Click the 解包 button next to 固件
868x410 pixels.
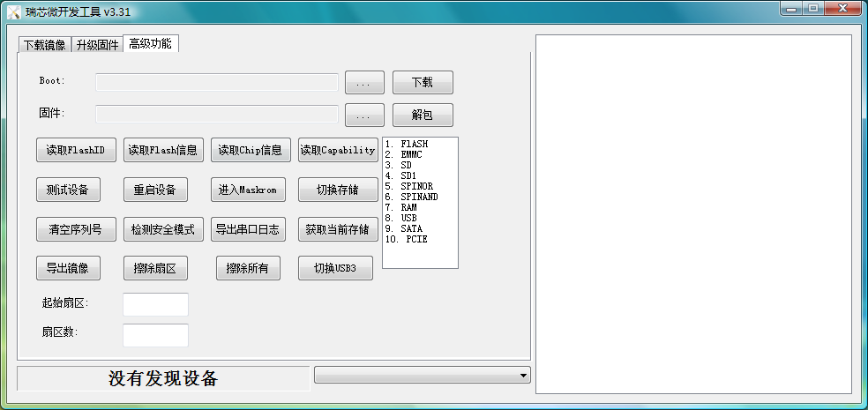tap(423, 116)
